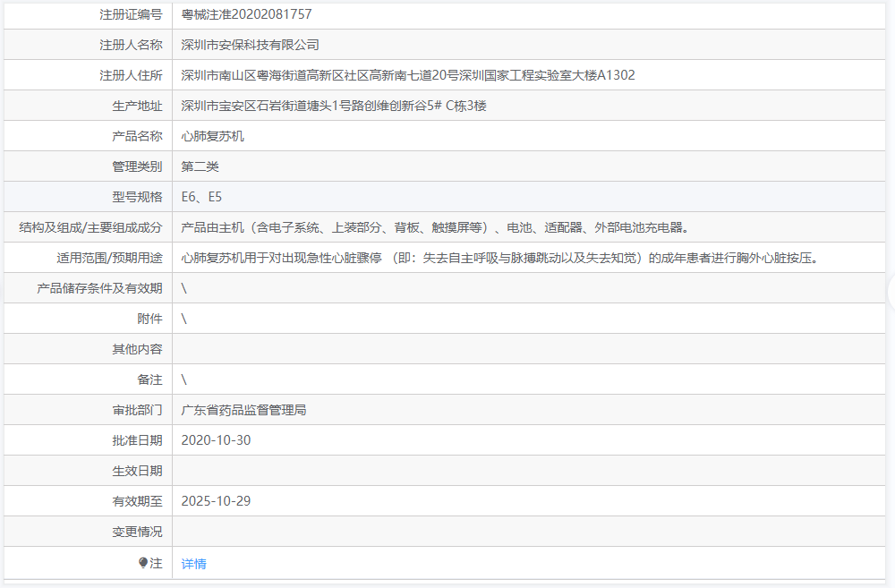Click the 适用范围/预期用途 description text
This screenshot has width=895, height=588.
point(502,258)
